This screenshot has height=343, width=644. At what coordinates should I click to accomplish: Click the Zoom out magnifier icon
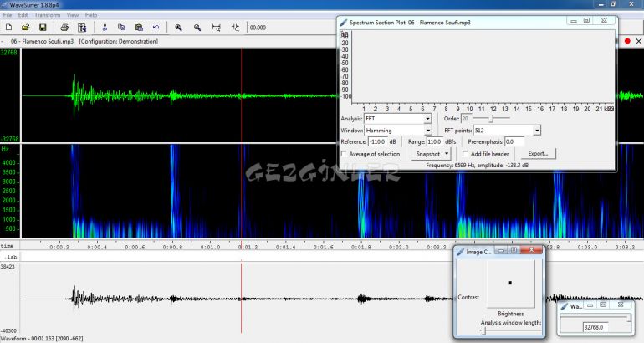[197, 28]
